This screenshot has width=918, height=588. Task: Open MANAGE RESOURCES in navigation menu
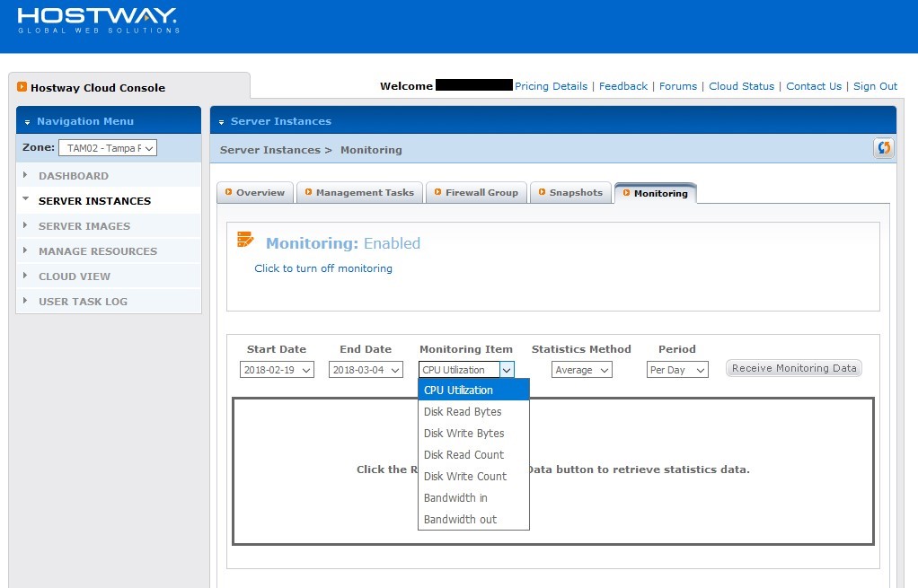[98, 251]
